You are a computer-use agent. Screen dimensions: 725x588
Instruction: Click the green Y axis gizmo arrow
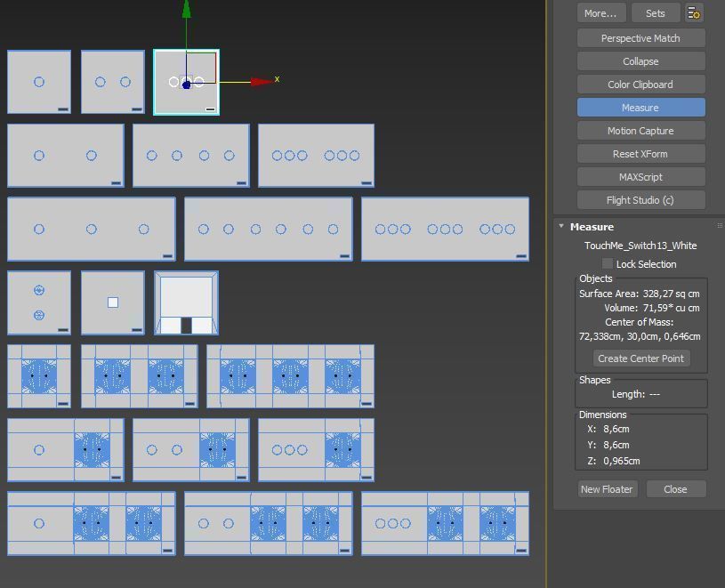coord(186,9)
